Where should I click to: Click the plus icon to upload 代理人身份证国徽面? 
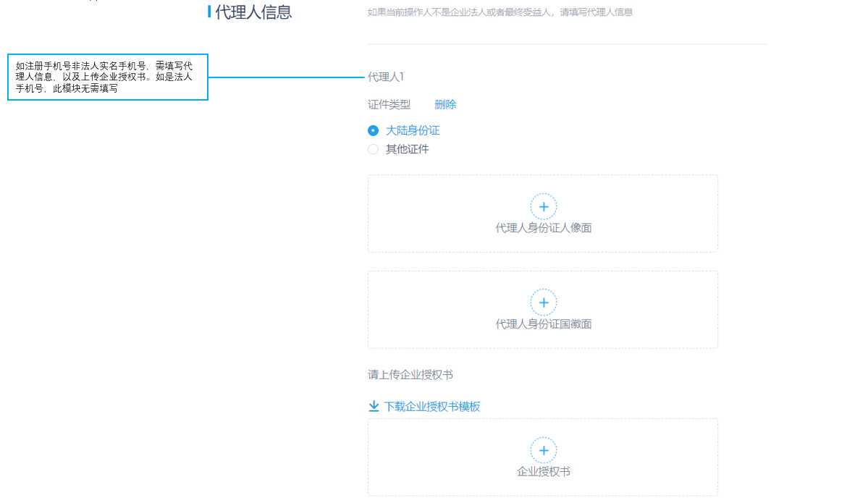click(543, 303)
